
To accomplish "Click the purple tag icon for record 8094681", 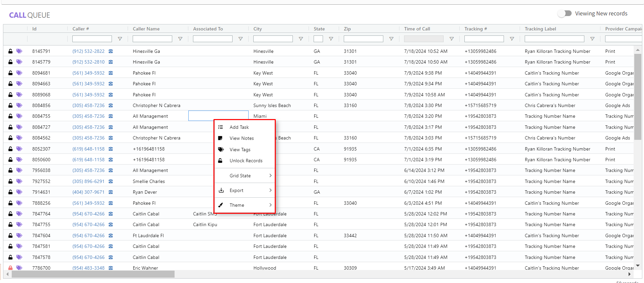I will point(19,73).
